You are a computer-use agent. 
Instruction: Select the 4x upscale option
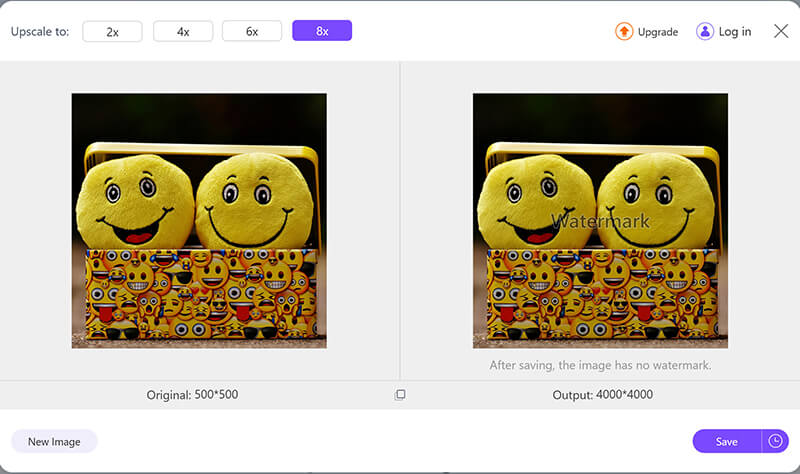(183, 31)
